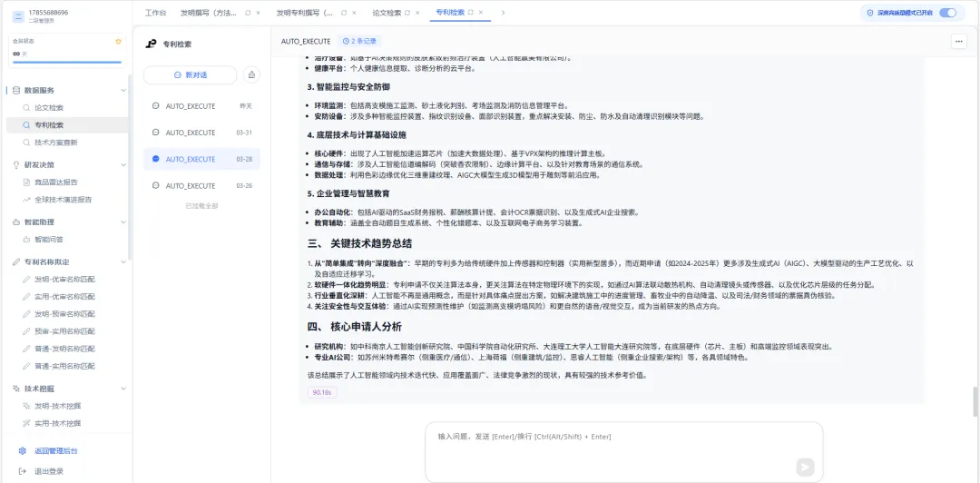Open 普通-发明名称匹配 sidebar item

(65, 349)
